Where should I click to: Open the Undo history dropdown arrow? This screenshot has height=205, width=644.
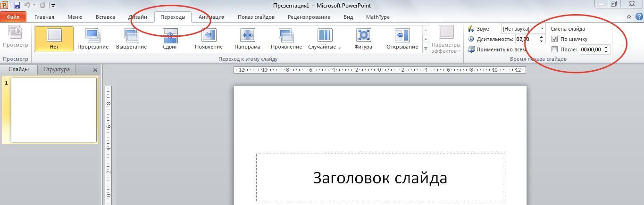pos(34,6)
